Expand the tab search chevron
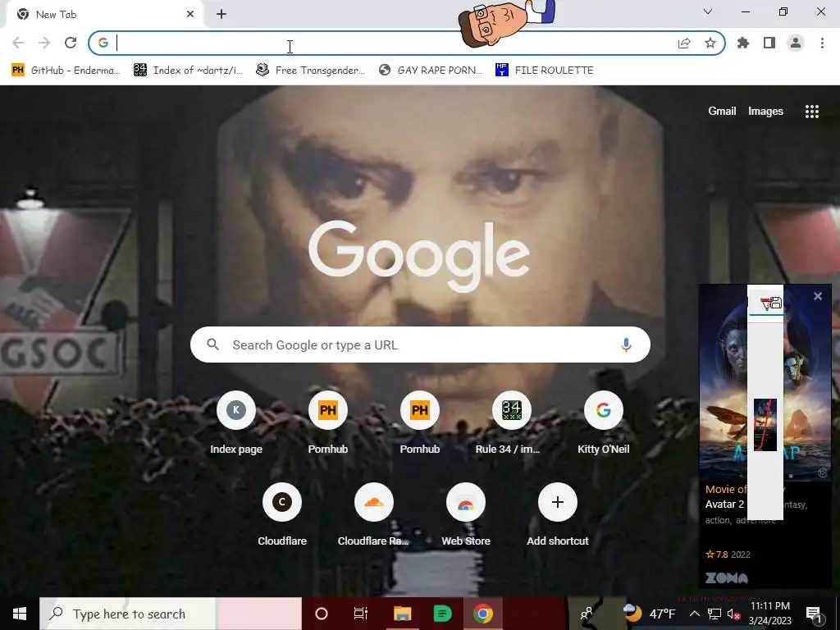This screenshot has width=840, height=630. (708, 11)
